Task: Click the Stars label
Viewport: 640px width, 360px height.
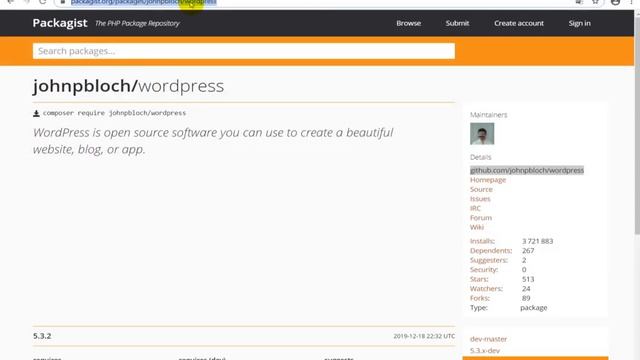Action: (479, 279)
